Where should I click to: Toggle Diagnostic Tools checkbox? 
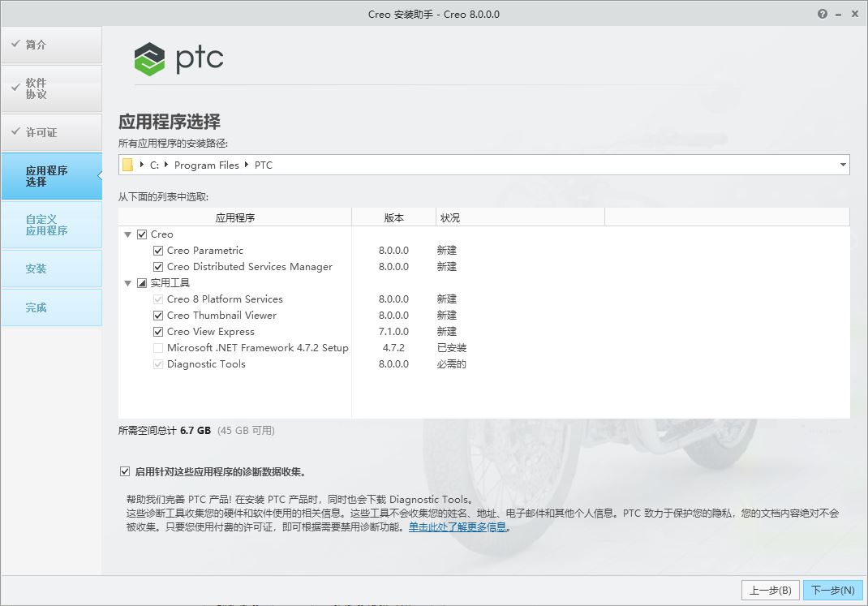pyautogui.click(x=157, y=364)
